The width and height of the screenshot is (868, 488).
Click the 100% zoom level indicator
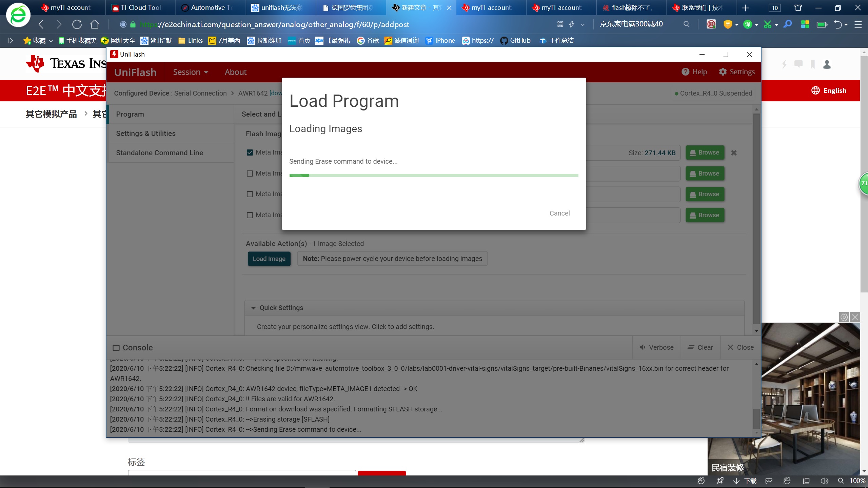(857, 481)
